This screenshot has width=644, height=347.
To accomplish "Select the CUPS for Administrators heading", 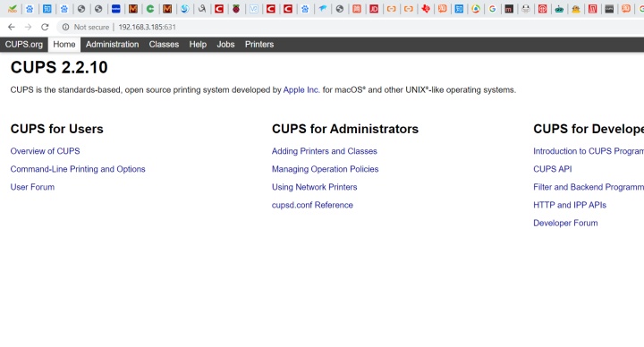I will point(345,129).
